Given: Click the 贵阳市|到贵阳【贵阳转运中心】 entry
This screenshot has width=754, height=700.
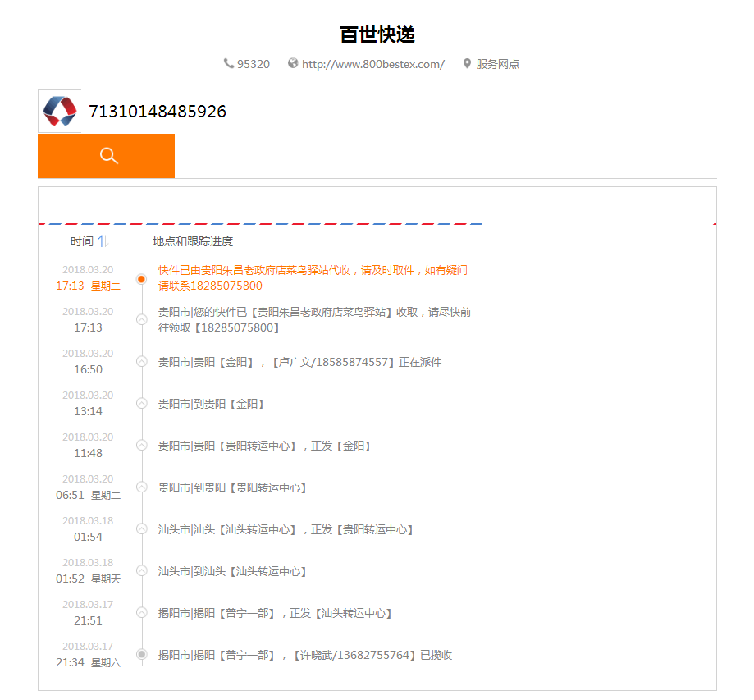Looking at the screenshot, I should (x=232, y=487).
